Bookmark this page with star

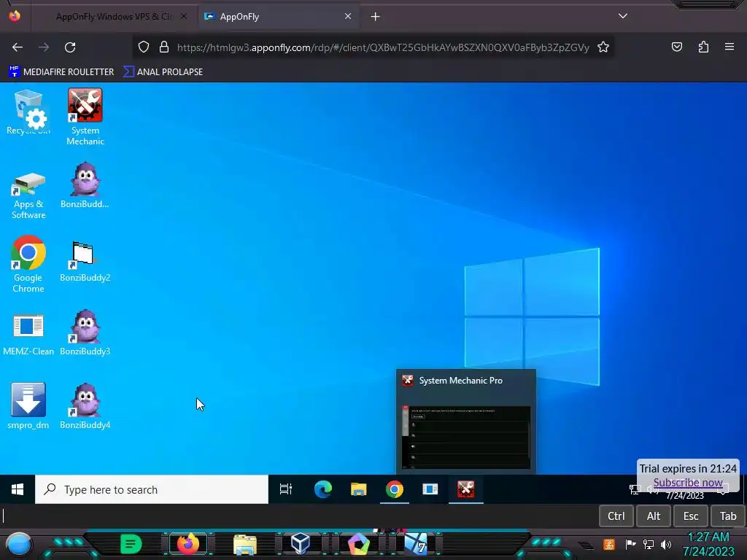coord(603,47)
